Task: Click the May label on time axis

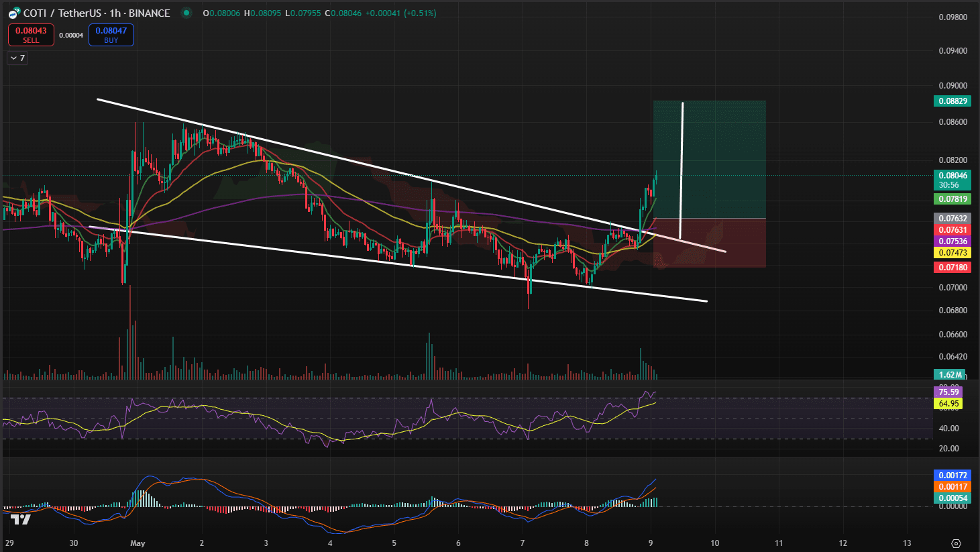Action: [x=138, y=543]
